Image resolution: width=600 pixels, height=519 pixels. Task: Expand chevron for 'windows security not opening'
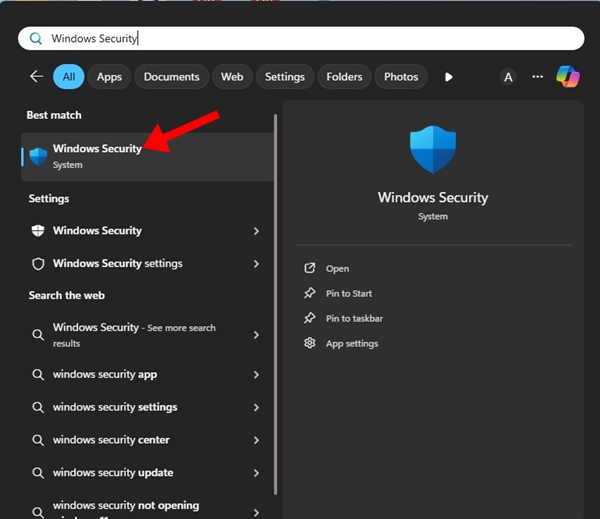coord(256,512)
